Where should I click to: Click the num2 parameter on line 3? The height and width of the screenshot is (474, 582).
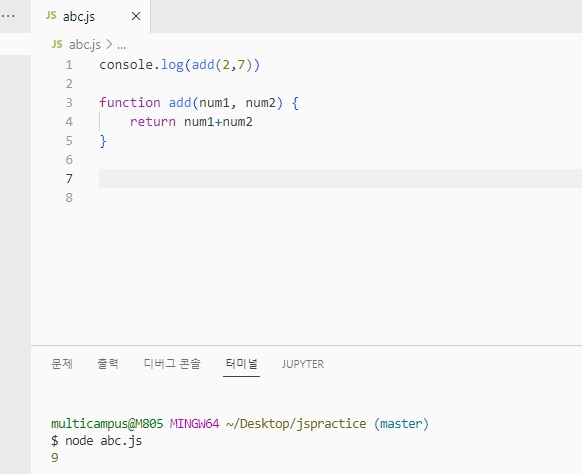coord(261,103)
